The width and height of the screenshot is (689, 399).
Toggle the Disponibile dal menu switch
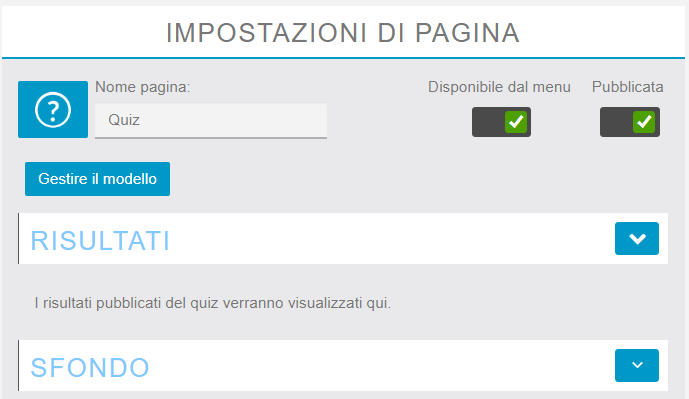pyautogui.click(x=501, y=122)
